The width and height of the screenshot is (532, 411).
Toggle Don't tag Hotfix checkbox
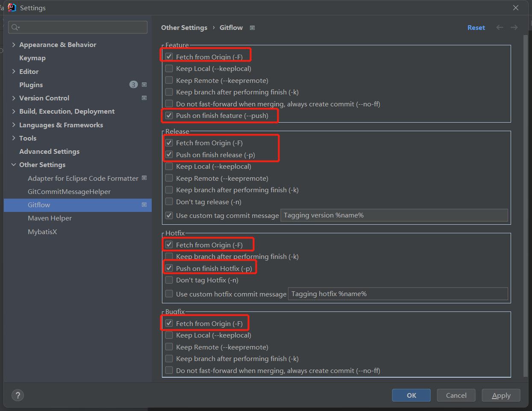pyautogui.click(x=169, y=280)
